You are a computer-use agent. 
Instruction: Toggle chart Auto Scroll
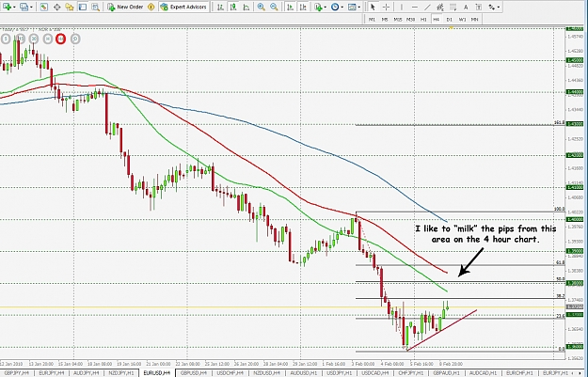coord(290,7)
